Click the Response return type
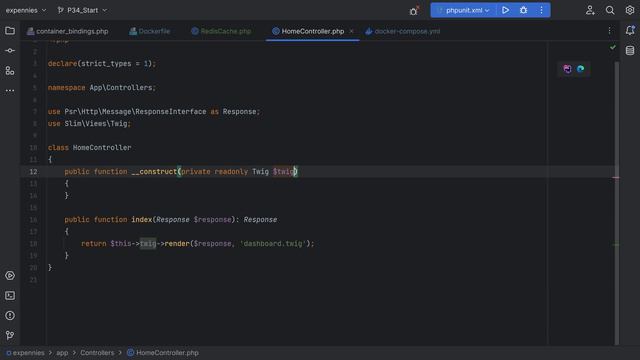 click(x=260, y=220)
